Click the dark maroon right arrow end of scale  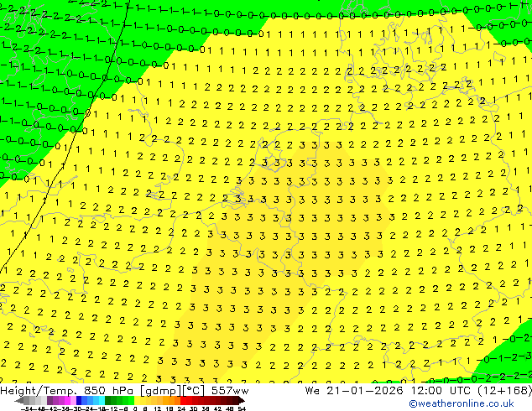pyautogui.click(x=242, y=400)
